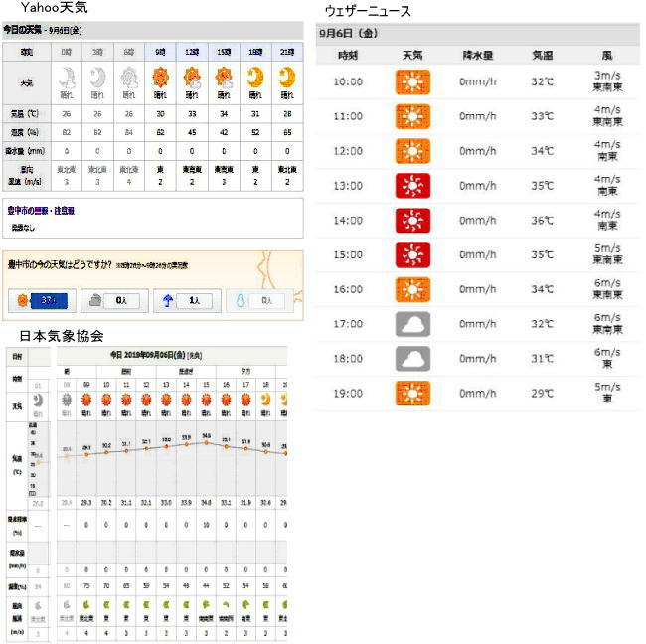
Task: Click 日本気象協会 wind arrow for hour 16
Action: (226, 605)
